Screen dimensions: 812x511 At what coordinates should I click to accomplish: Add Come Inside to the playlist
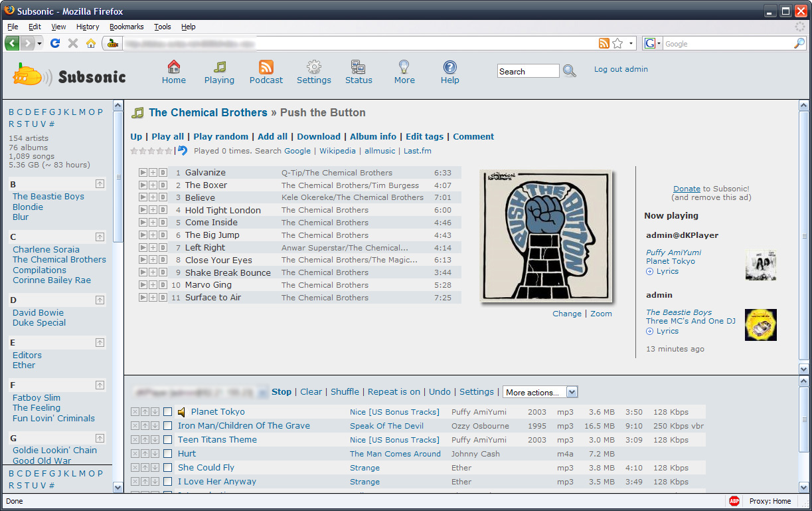(153, 223)
